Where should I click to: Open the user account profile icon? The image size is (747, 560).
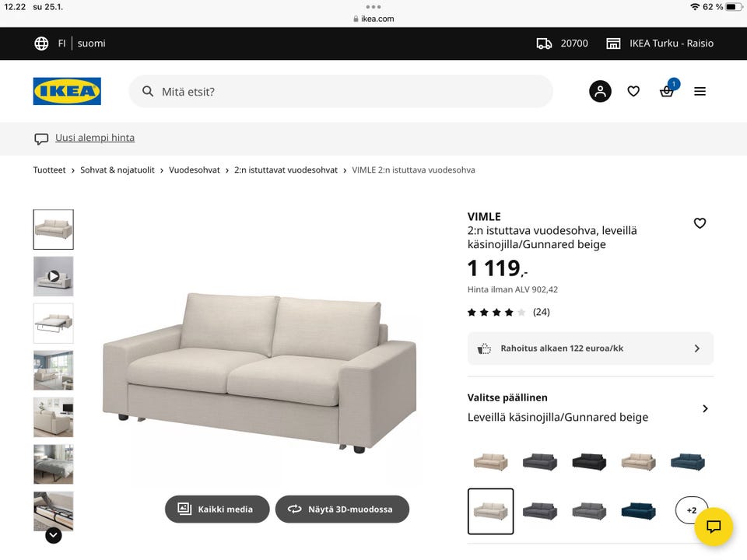coord(600,91)
